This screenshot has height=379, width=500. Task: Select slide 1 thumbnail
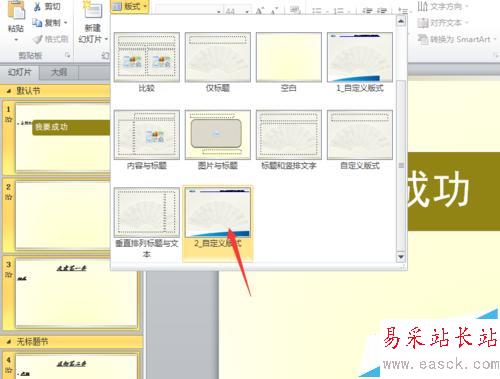click(63, 137)
